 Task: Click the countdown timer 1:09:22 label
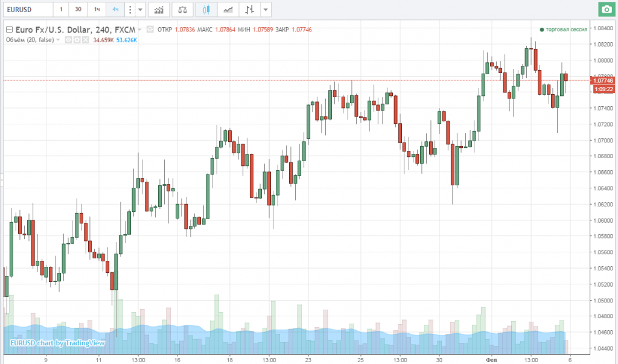coord(604,89)
